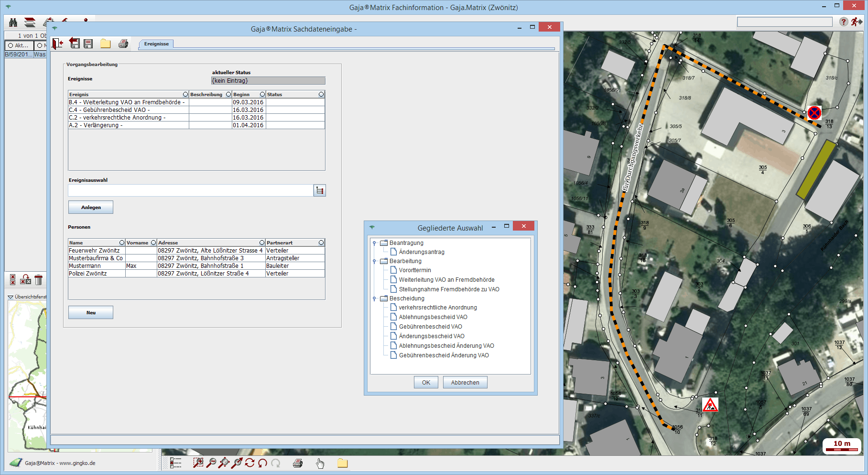Screen dimensions: 868x475
Task: Click the exit door icon in Sachdateneingabe
Action: pyautogui.click(x=57, y=44)
